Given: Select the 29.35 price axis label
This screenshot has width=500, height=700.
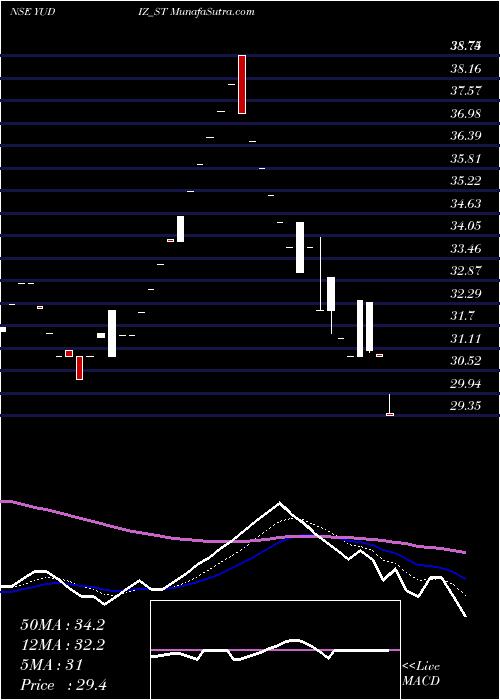Looking at the screenshot, I should 465,406.
